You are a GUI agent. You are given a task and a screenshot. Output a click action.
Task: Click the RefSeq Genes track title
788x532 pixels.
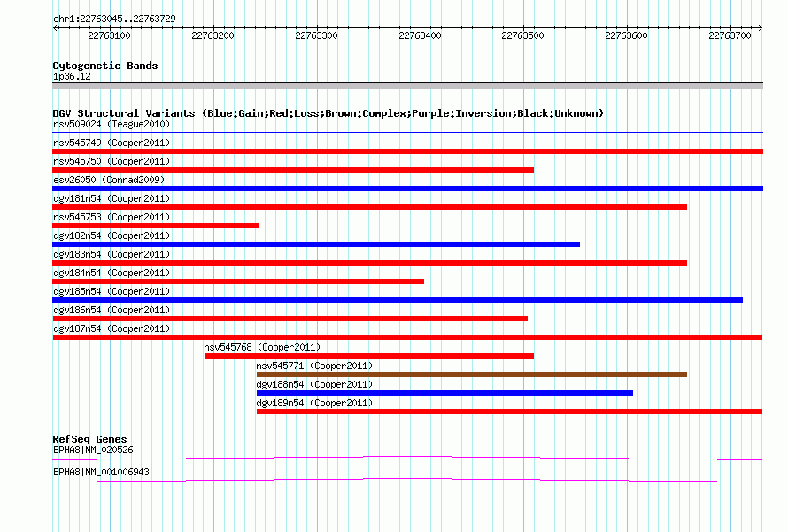[89, 439]
